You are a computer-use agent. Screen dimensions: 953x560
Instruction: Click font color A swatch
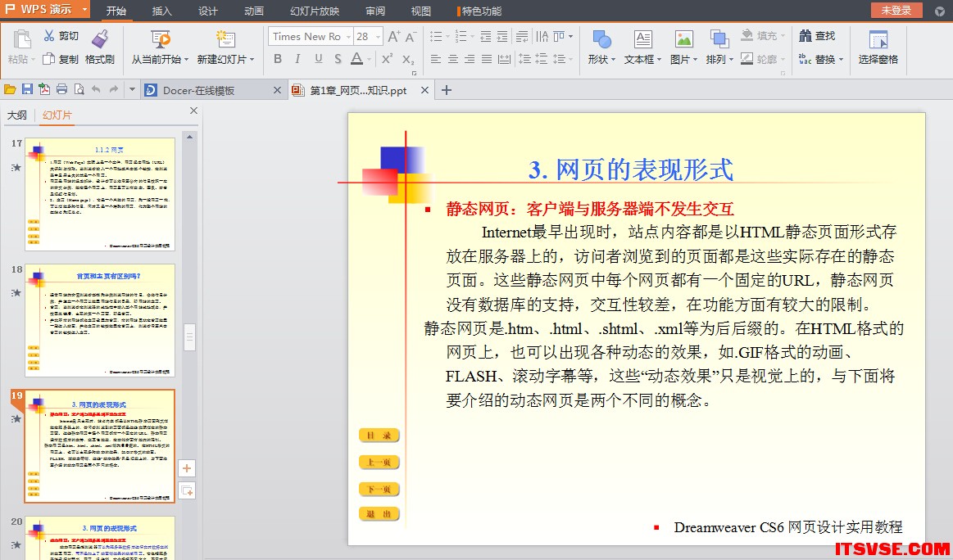coord(356,58)
